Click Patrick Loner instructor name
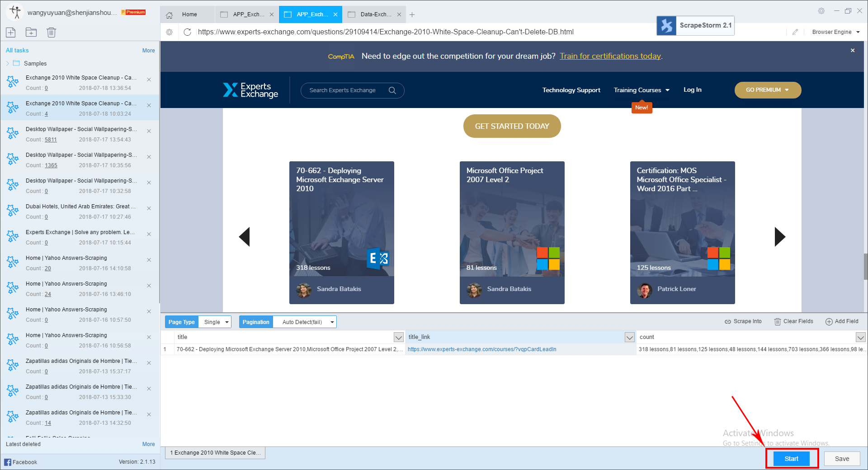This screenshot has height=470, width=868. click(676, 289)
